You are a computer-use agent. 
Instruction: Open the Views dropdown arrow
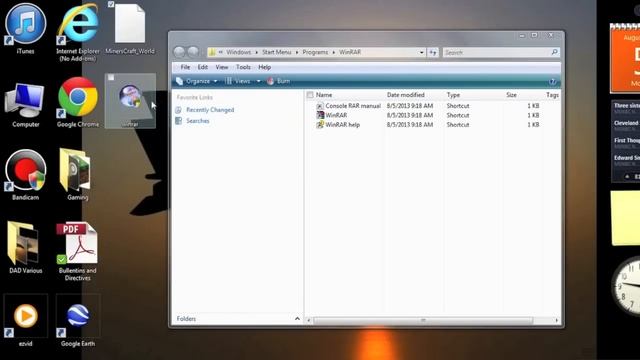pyautogui.click(x=258, y=81)
